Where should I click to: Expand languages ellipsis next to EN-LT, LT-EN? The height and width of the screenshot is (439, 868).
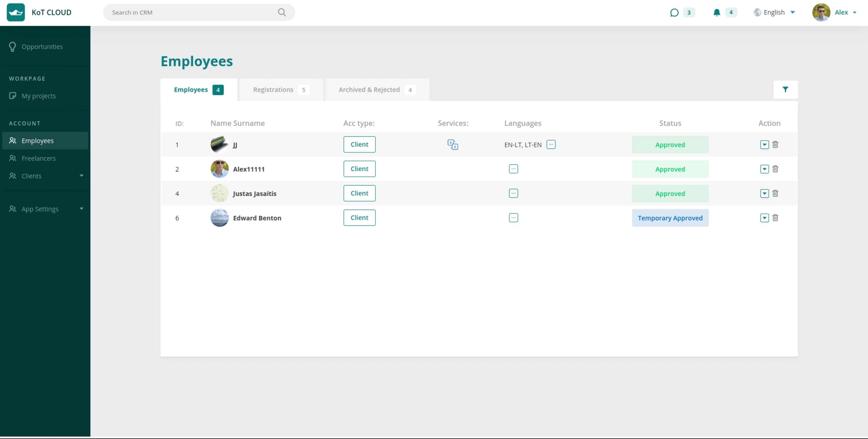(551, 144)
